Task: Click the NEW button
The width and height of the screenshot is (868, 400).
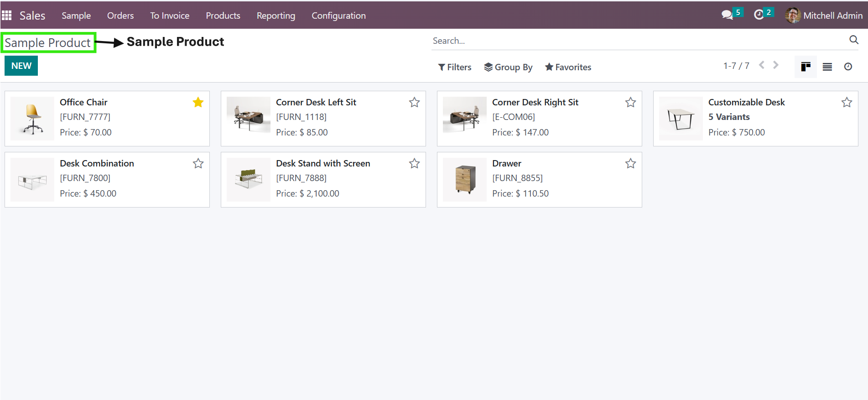Action: (21, 66)
